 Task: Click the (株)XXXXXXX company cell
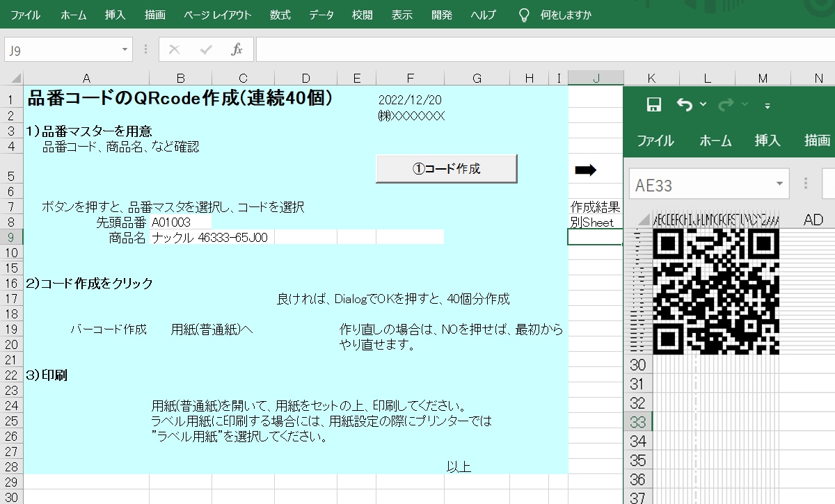(411, 115)
